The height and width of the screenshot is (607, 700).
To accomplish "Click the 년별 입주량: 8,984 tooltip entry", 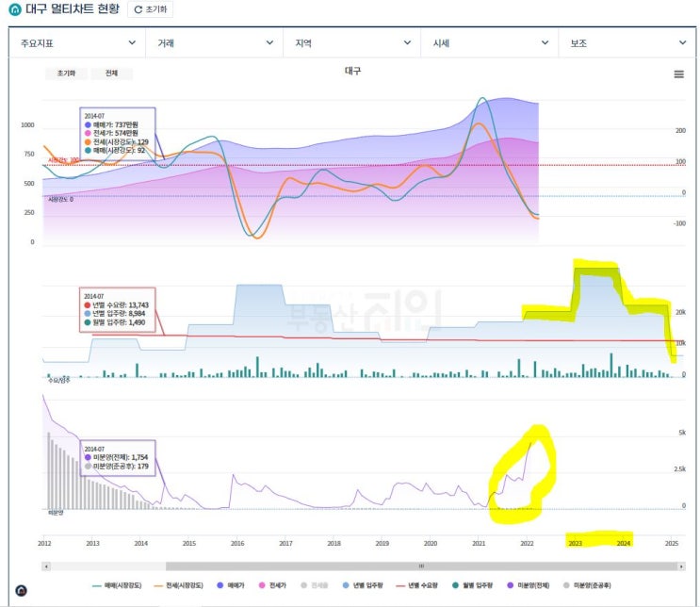I will click(115, 314).
